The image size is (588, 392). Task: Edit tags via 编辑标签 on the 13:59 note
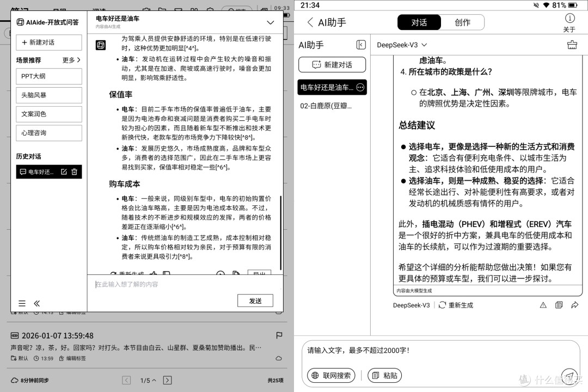pos(72,358)
